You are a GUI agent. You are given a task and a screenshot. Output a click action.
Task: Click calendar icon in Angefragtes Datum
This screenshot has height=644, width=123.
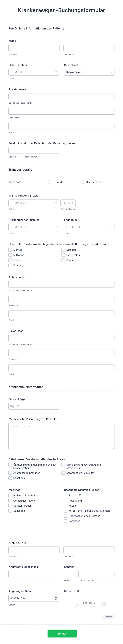pos(56,598)
